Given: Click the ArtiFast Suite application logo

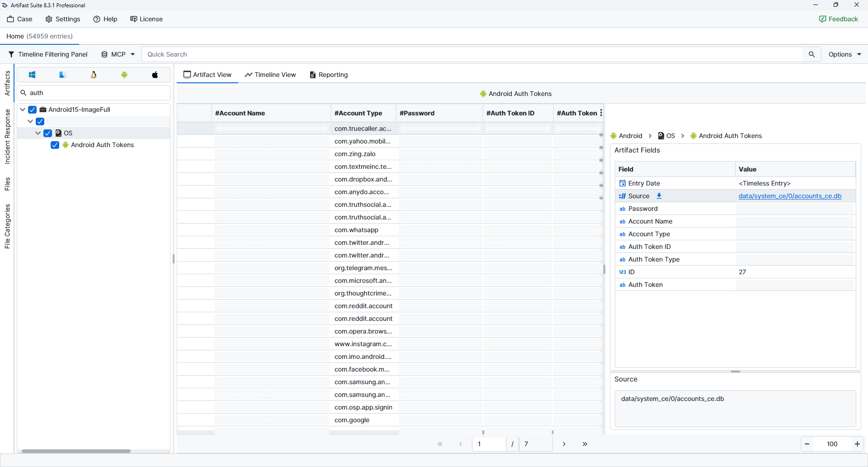Looking at the screenshot, I should (x=5, y=5).
